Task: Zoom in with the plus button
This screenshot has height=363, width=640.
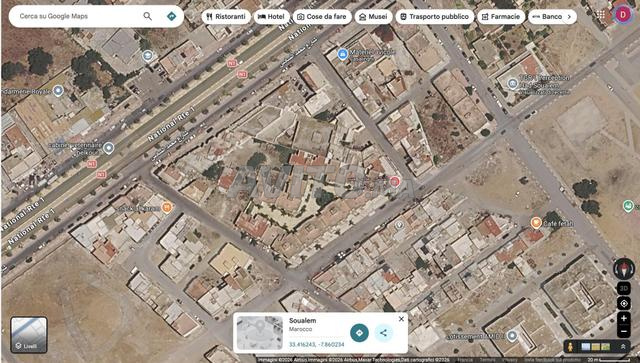Action: pos(624,318)
